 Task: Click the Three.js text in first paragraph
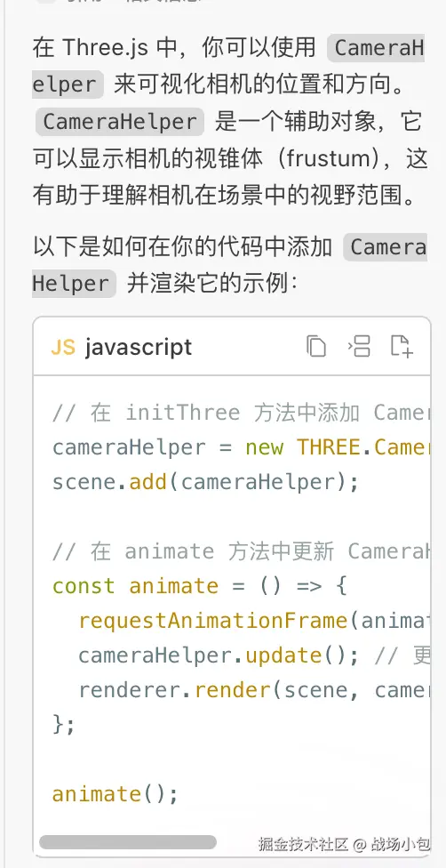coord(105,48)
